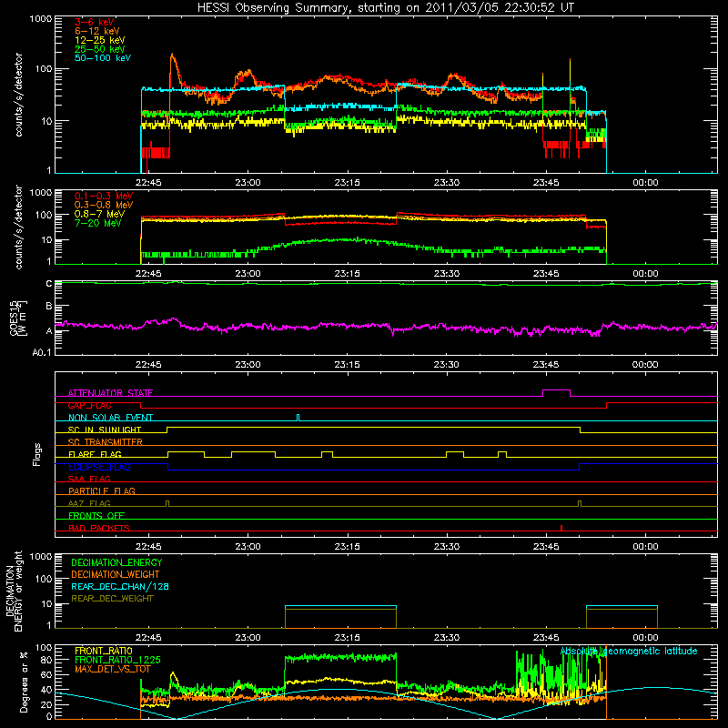Click the Absolute geomagnetic latitude label
Image resolution: width=728 pixels, height=728 pixels.
[x=629, y=651]
